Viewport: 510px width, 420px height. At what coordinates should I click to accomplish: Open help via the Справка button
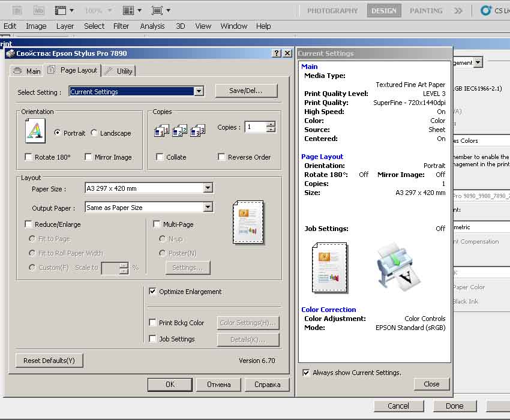[267, 385]
